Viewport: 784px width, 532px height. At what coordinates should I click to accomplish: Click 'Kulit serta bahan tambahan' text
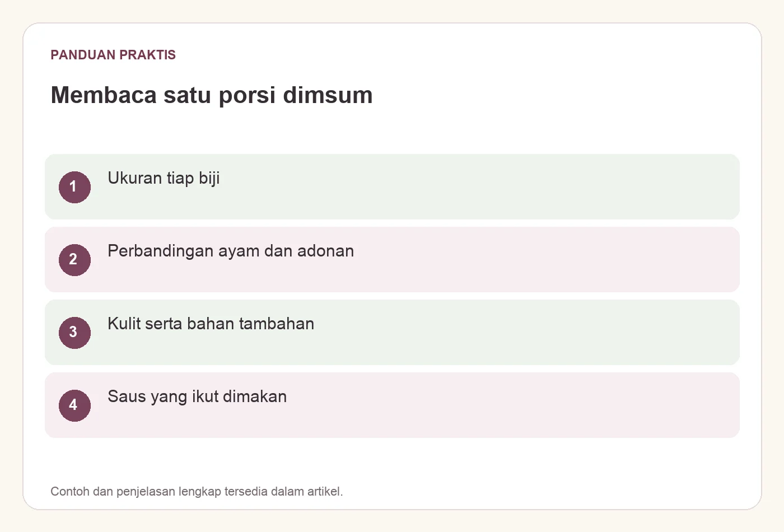pyautogui.click(x=211, y=324)
